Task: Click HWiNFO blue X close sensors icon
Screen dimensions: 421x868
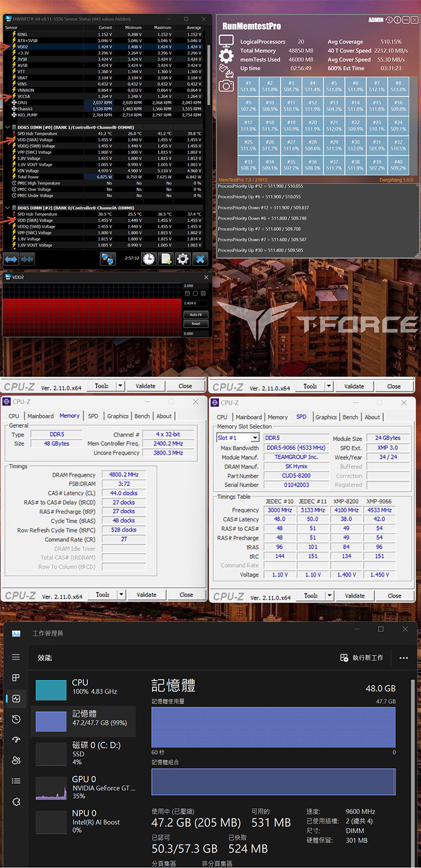Action: click(200, 259)
